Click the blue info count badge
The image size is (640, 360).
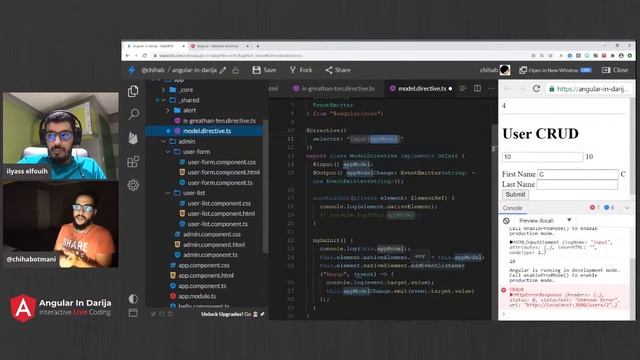[609, 207]
